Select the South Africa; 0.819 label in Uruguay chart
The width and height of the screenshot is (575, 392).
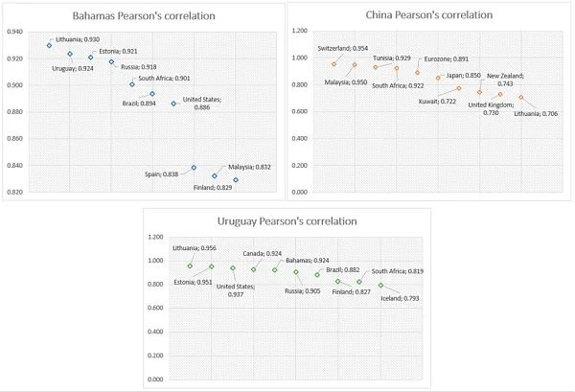pos(398,271)
